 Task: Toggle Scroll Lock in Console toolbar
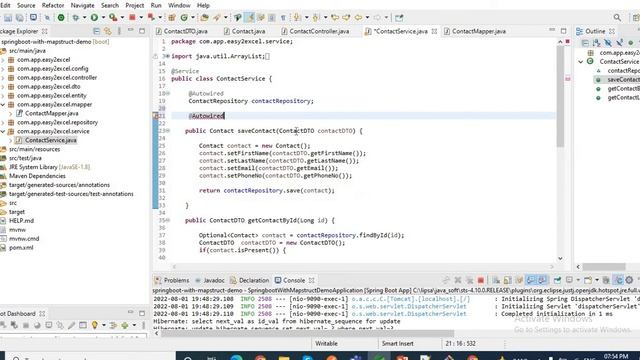point(507,280)
